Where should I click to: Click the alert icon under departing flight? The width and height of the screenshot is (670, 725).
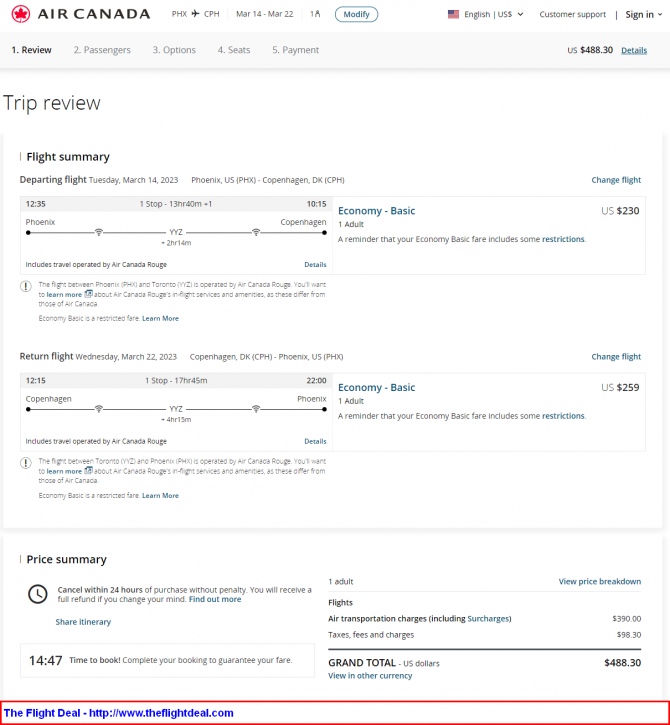pyautogui.click(x=26, y=286)
